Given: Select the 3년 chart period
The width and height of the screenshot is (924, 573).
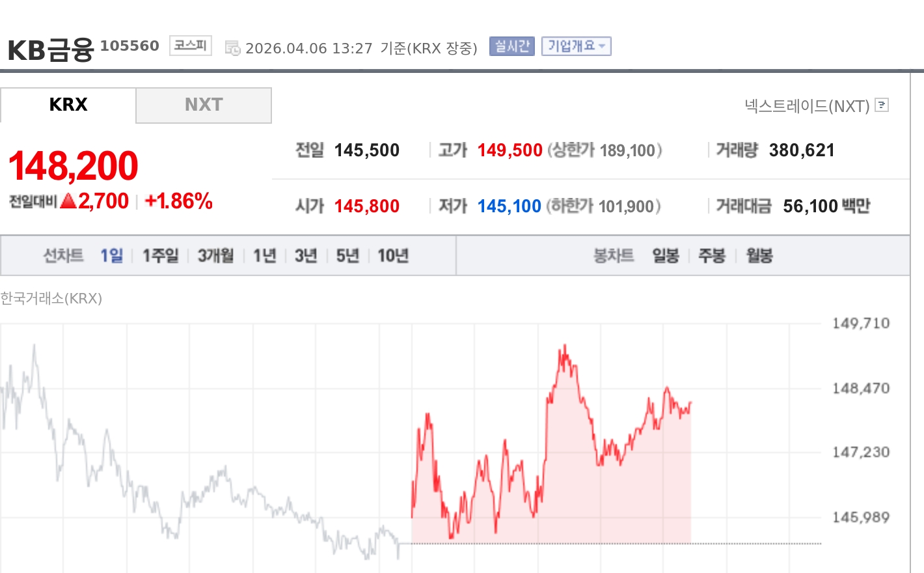Looking at the screenshot, I should click(x=305, y=255).
